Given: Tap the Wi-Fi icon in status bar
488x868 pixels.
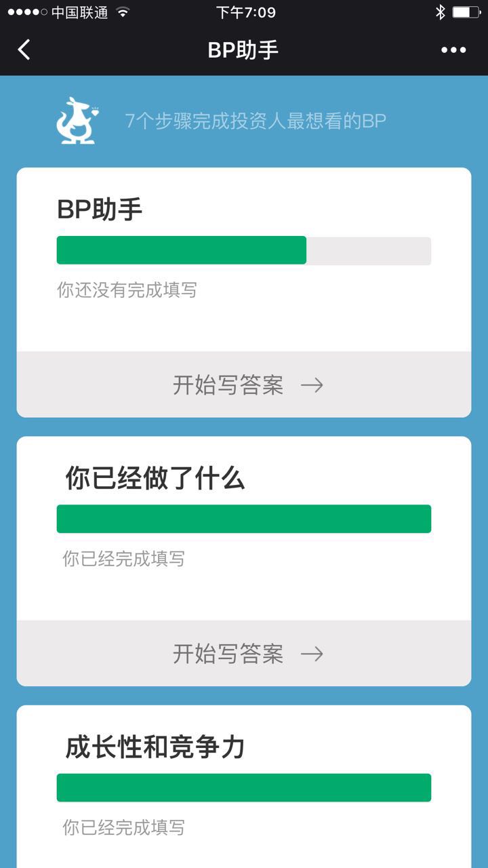Looking at the screenshot, I should pyautogui.click(x=123, y=12).
